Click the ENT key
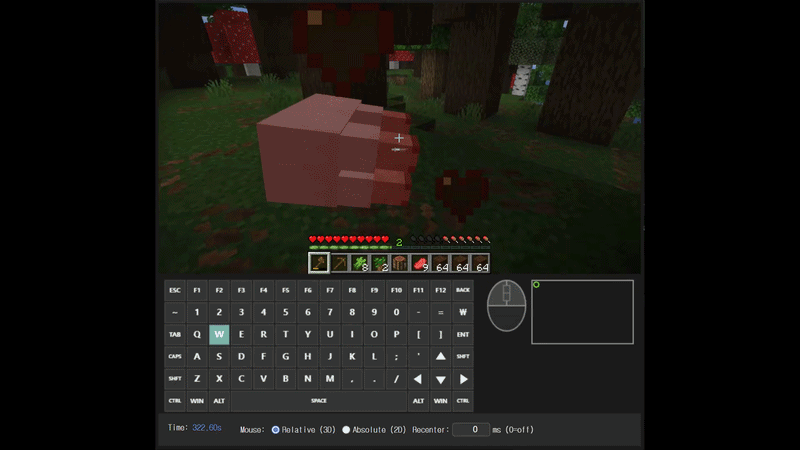 tap(463, 335)
